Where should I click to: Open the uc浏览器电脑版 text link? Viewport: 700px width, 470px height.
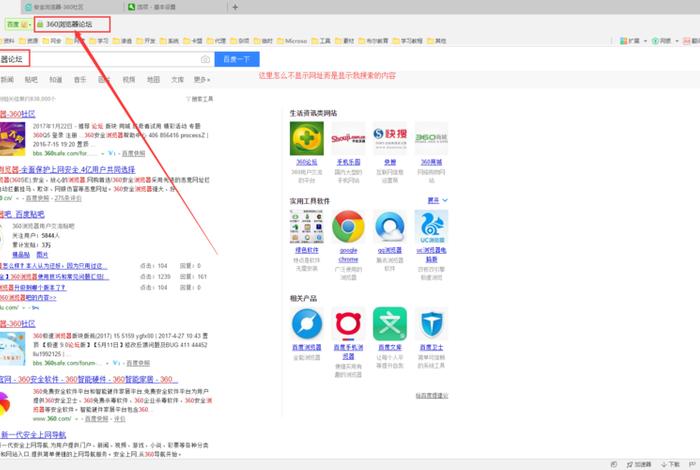pyautogui.click(x=431, y=255)
